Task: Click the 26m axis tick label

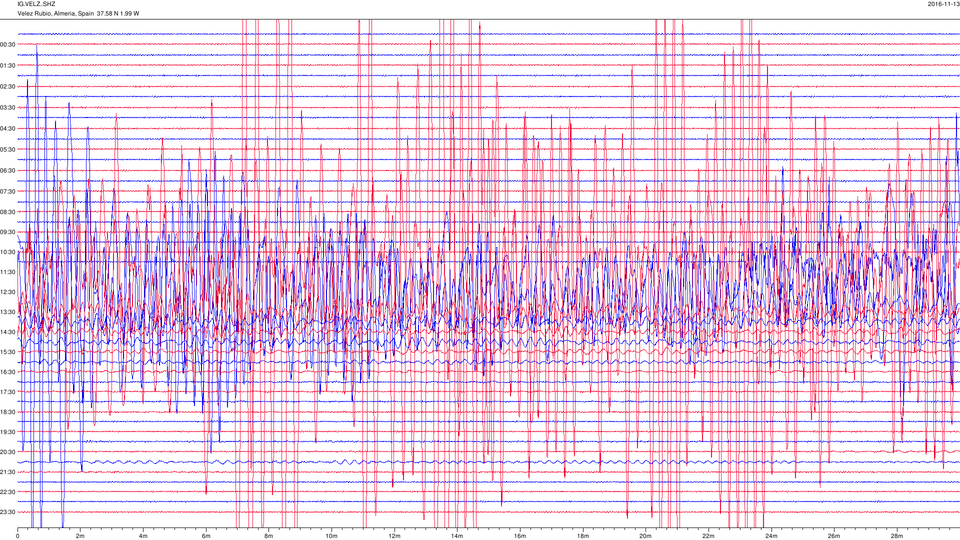Action: pyautogui.click(x=833, y=536)
